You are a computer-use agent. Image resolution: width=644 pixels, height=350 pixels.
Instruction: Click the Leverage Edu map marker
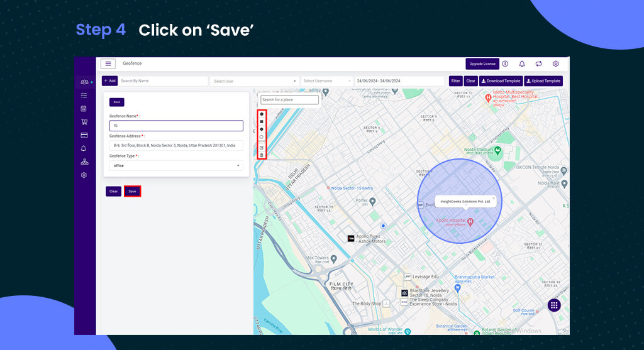(x=408, y=277)
